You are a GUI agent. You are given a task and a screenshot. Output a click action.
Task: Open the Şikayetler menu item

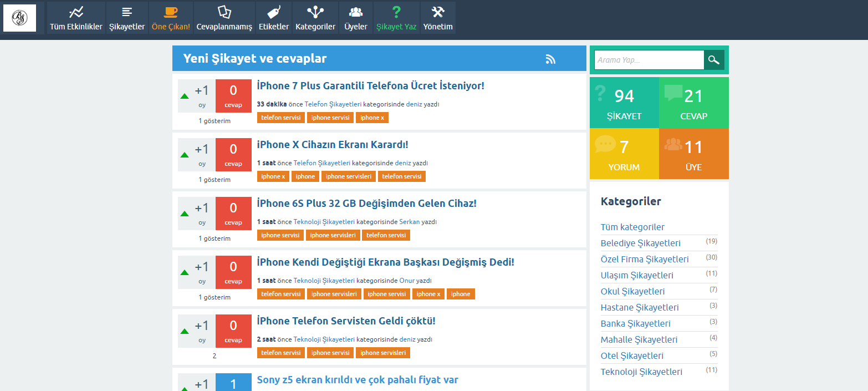point(127,18)
